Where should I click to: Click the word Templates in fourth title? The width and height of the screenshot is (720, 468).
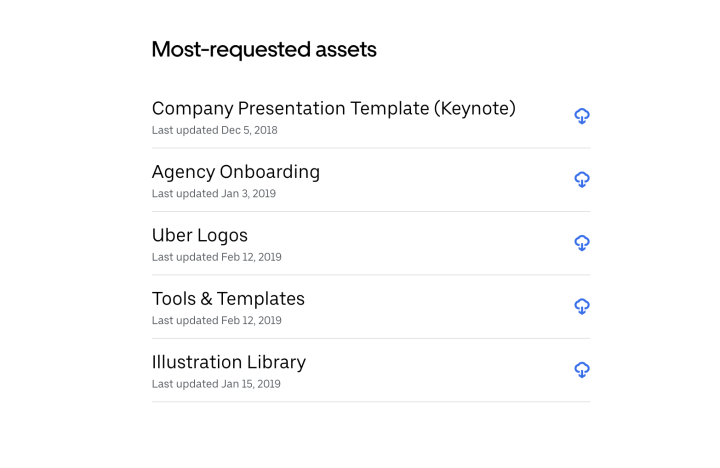261,299
